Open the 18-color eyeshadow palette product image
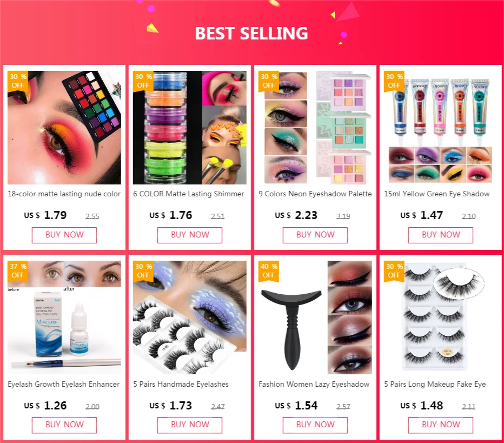Screen dimensions: 504x443 [x=64, y=128]
